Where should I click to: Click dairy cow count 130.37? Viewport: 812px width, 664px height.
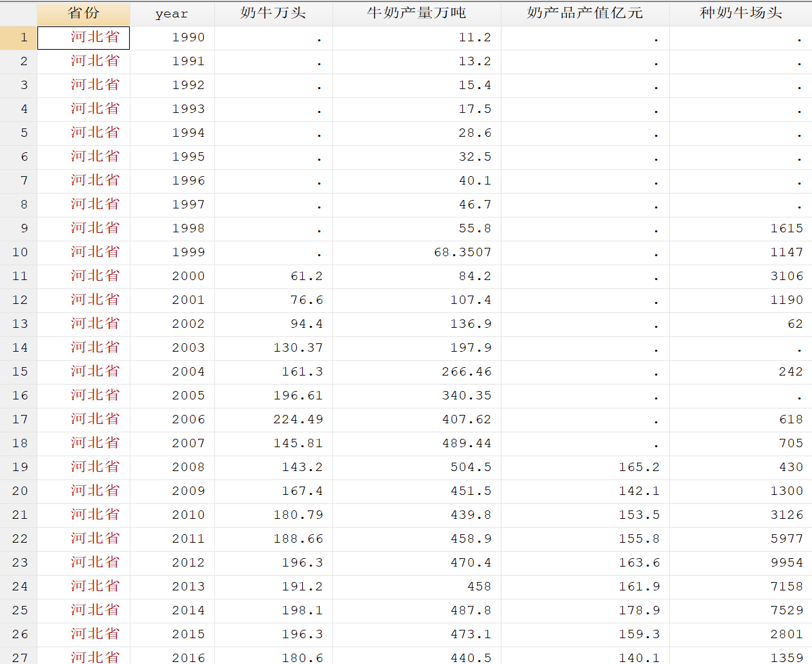[x=274, y=348]
